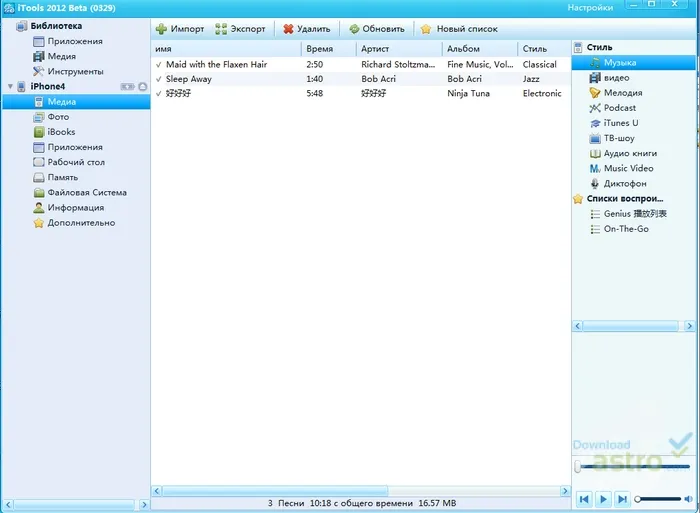The height and width of the screenshot is (513, 700).
Task: Click Импорт button label
Action: click(187, 29)
